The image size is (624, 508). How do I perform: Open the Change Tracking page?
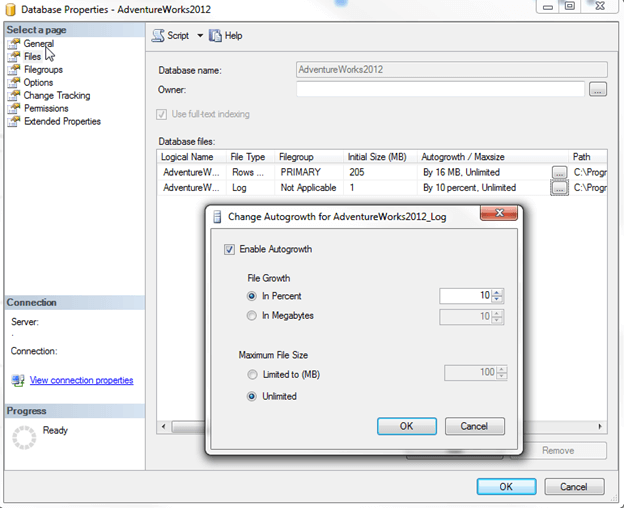57,95
